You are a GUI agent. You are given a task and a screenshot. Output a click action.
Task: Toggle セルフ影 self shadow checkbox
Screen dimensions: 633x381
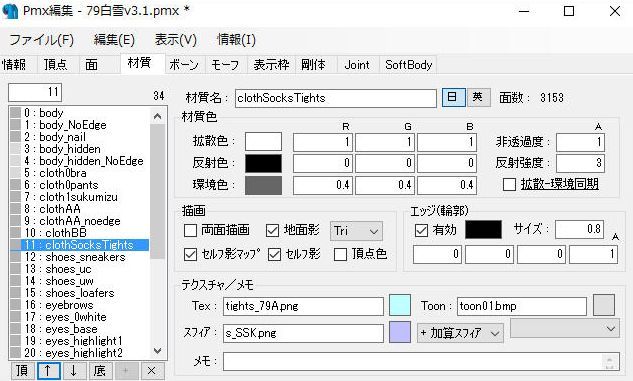coord(275,254)
